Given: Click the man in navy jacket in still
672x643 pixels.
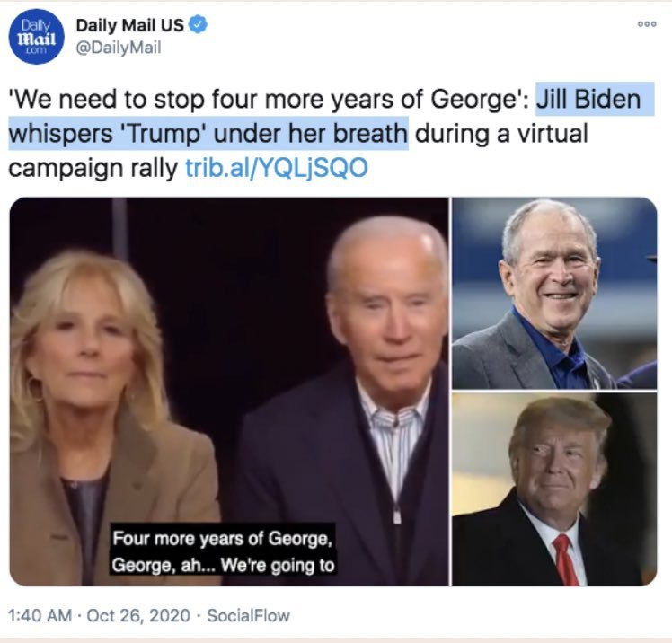Looking at the screenshot, I should pyautogui.click(x=347, y=401).
